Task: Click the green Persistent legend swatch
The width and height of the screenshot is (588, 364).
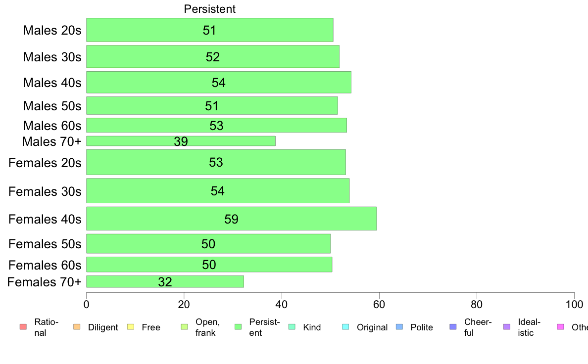Action: [238, 327]
